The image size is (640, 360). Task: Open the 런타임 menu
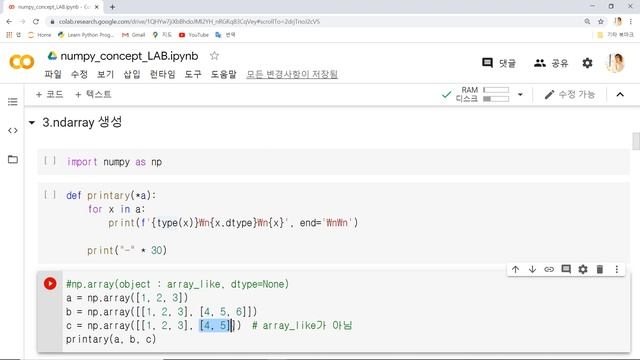tap(162, 74)
